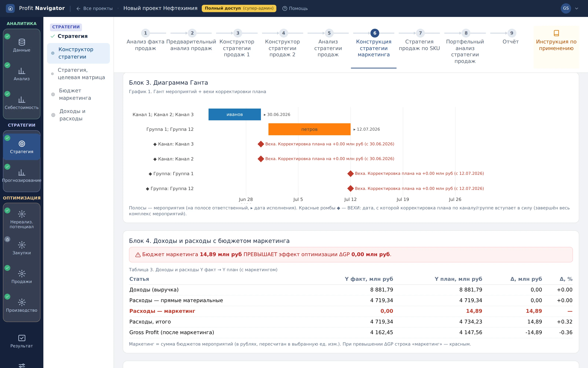Image resolution: width=588 pixels, height=368 pixels.
Task: Open the Производство section
Action: (22, 305)
